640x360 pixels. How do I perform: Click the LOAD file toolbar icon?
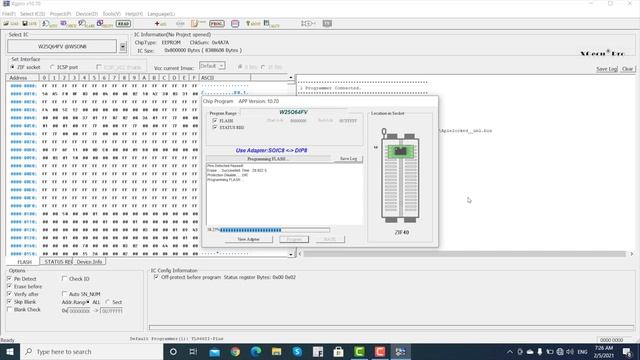click(11, 24)
